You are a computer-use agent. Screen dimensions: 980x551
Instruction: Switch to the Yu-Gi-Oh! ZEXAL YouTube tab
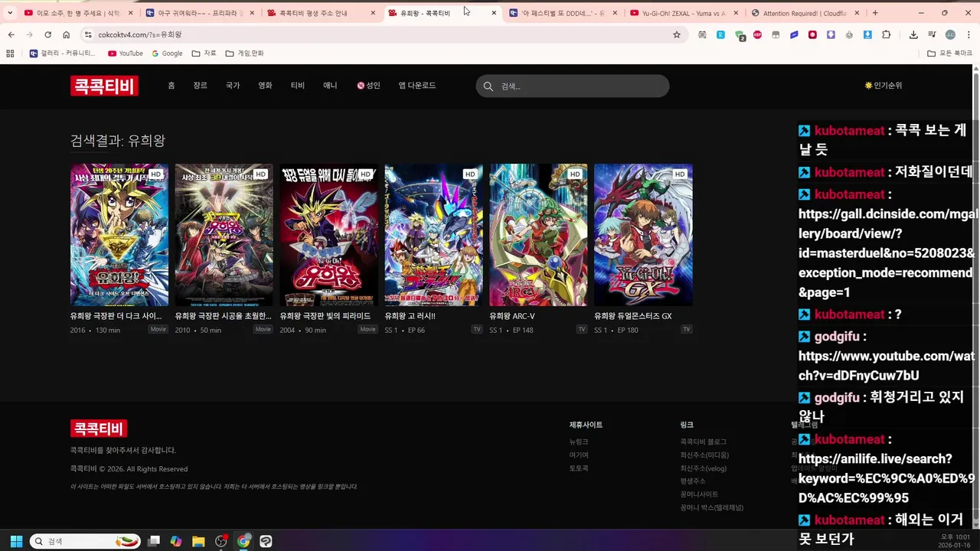[684, 13]
